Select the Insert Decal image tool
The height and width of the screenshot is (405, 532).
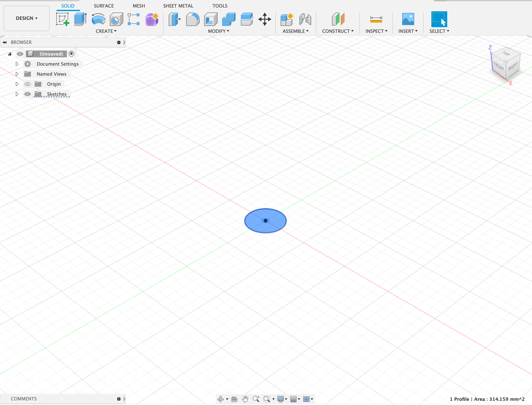pyautogui.click(x=408, y=19)
